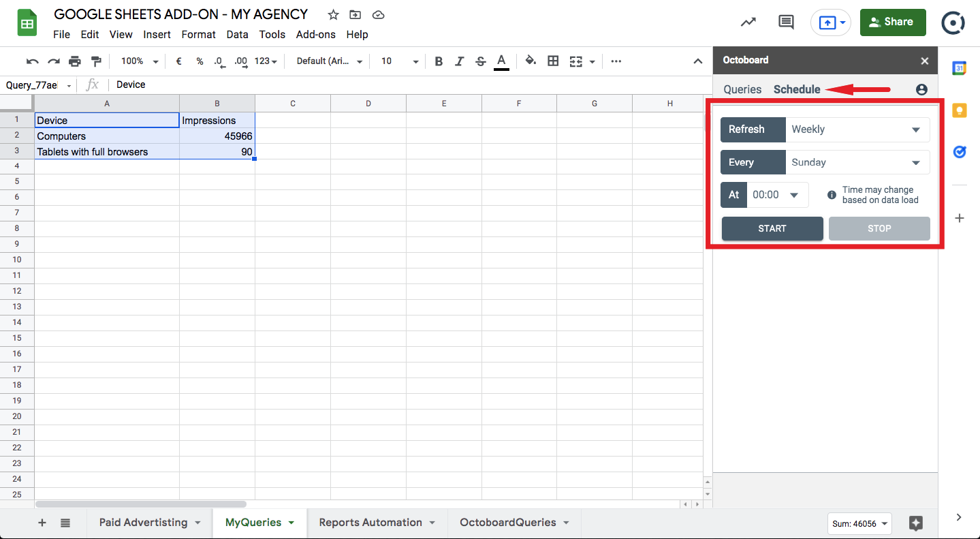
Task: Click the START button
Action: pyautogui.click(x=772, y=228)
